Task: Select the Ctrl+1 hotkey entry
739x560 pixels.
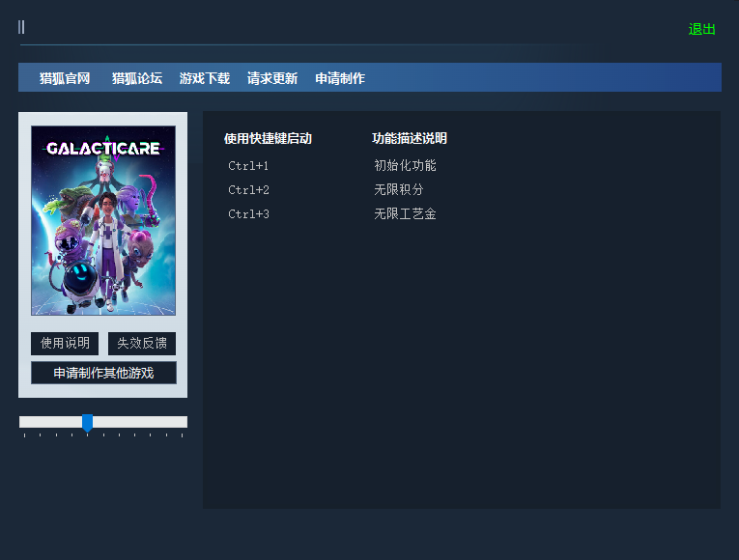Action: (x=248, y=166)
